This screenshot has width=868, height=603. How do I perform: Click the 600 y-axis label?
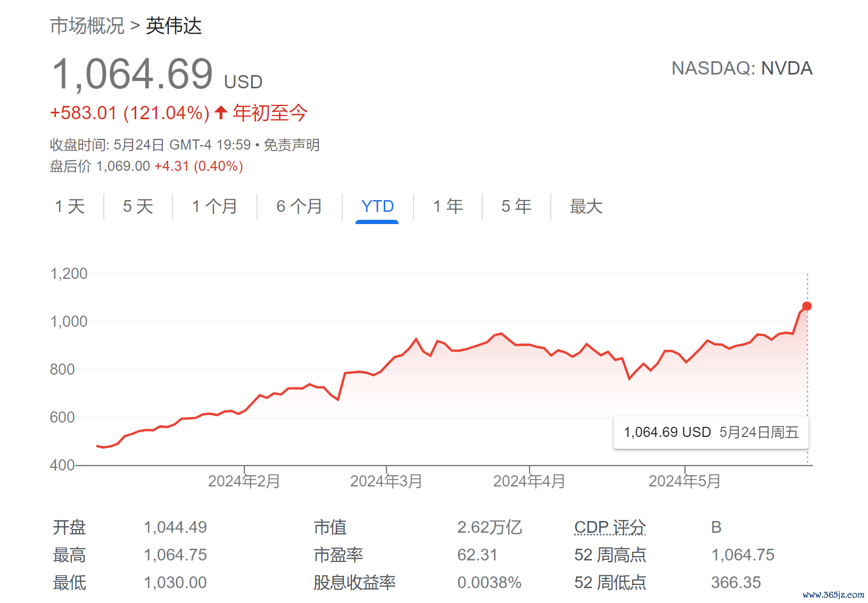(62, 417)
